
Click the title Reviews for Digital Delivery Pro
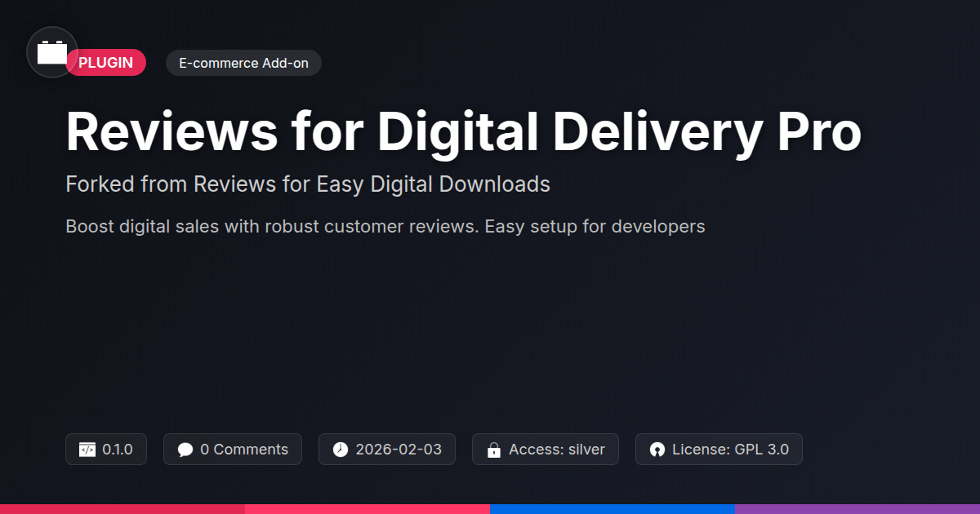pos(463,131)
